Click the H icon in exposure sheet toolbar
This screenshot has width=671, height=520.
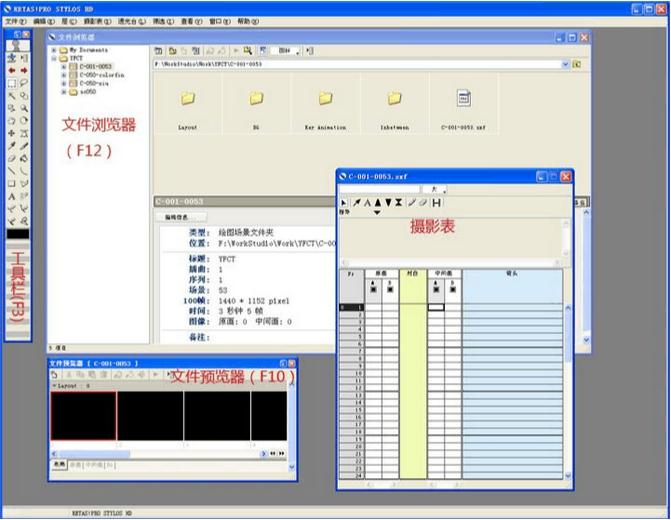point(437,203)
